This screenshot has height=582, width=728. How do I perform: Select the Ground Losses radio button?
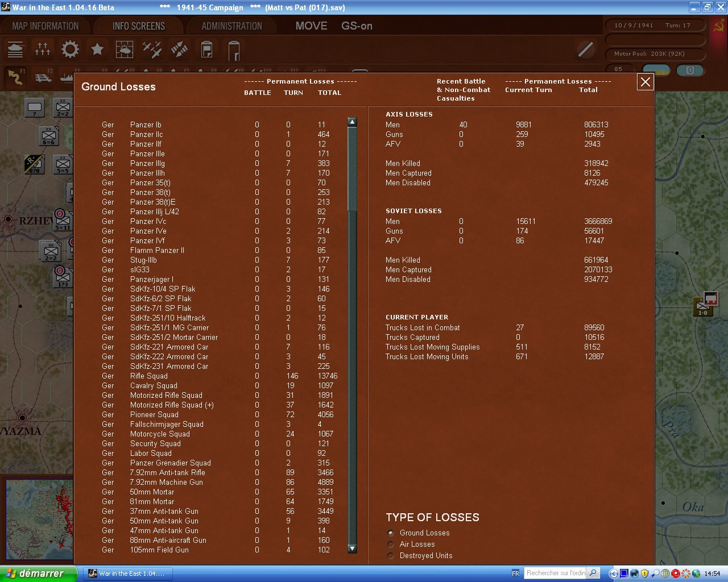point(391,533)
